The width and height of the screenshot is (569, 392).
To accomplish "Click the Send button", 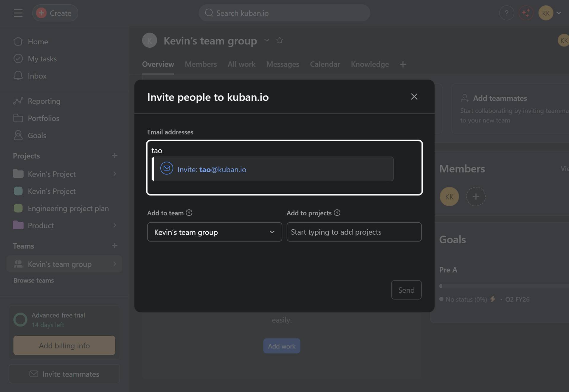I will 406,290.
